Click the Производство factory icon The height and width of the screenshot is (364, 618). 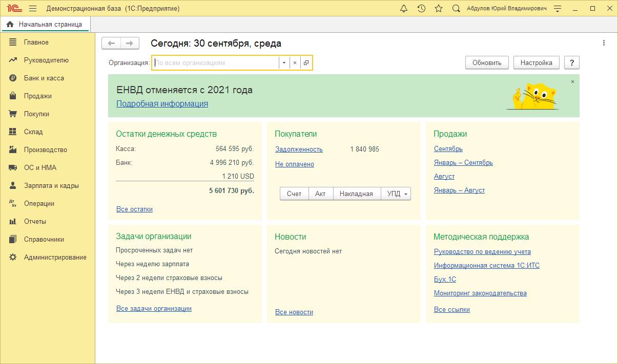[13, 150]
